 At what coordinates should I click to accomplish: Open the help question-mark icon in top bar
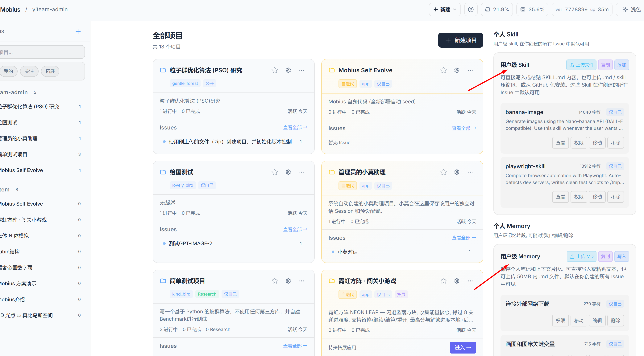471,10
